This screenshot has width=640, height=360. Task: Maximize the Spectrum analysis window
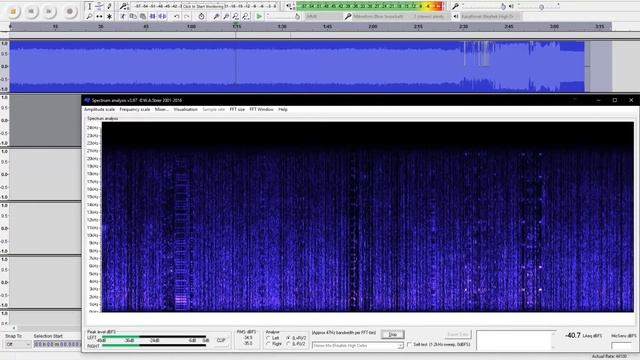click(x=615, y=100)
